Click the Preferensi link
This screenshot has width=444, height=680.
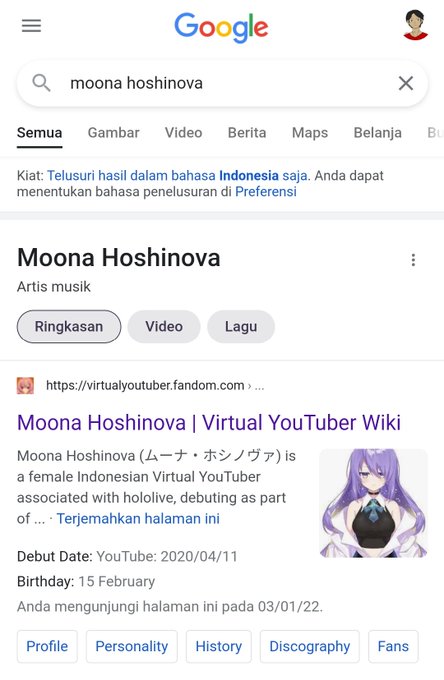pyautogui.click(x=266, y=192)
